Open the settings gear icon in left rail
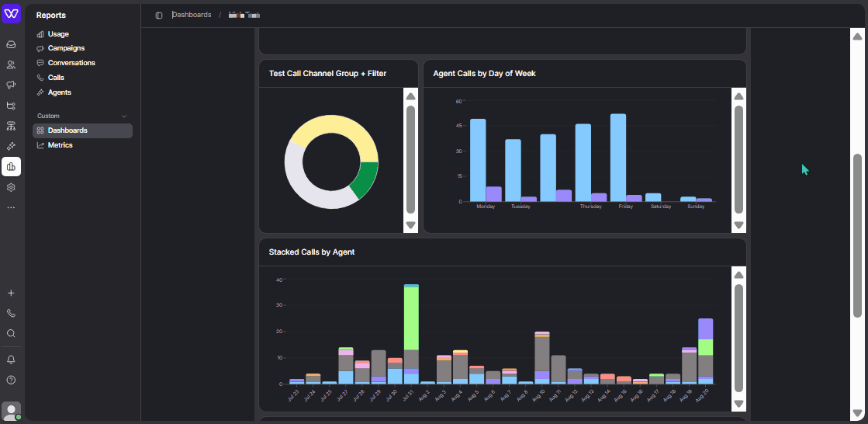The image size is (868, 424). (x=11, y=187)
